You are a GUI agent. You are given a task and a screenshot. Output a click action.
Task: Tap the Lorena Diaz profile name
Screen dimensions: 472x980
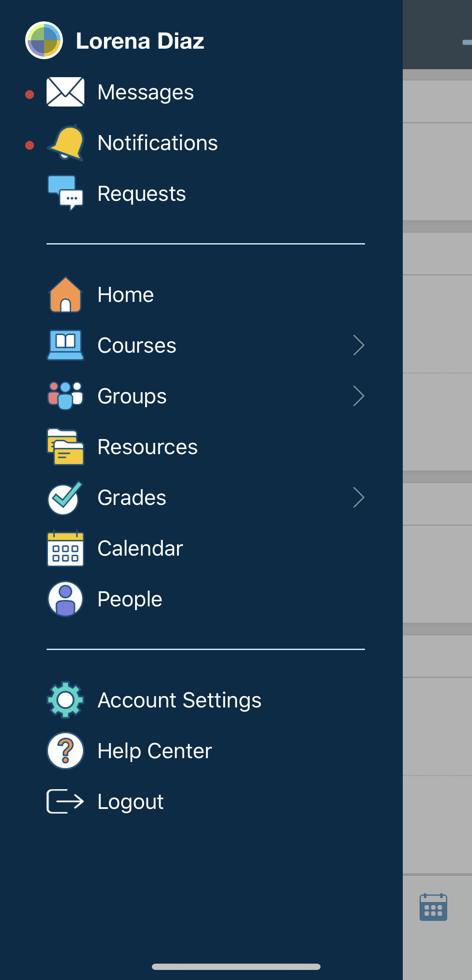pyautogui.click(x=140, y=41)
